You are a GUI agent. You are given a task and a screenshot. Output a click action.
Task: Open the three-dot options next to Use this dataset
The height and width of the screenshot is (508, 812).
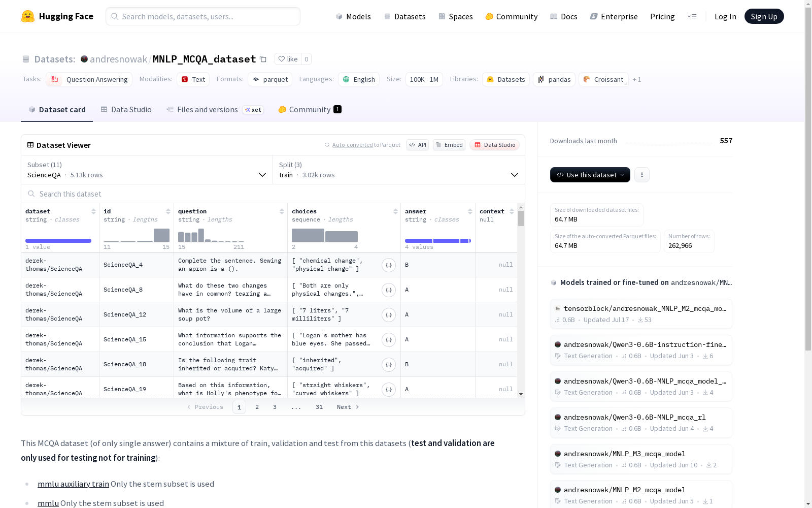[x=642, y=175]
